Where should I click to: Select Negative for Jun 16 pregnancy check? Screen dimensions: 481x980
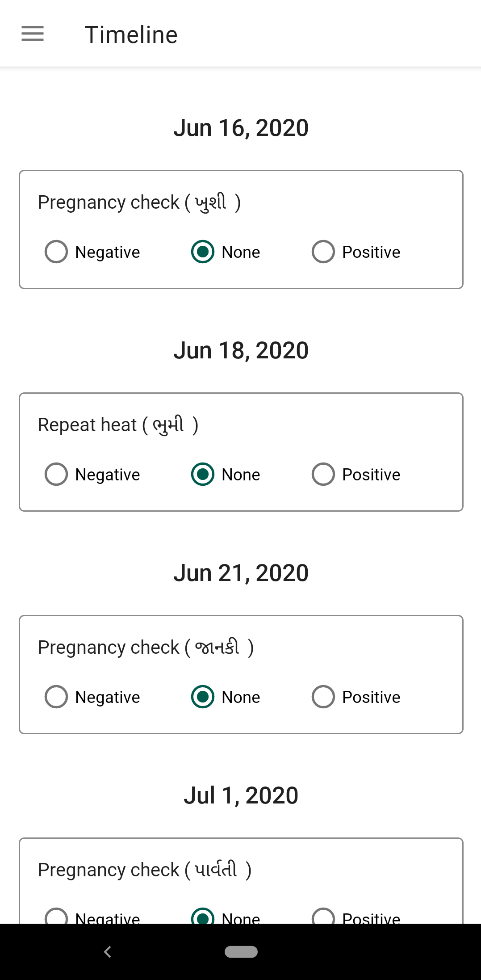pos(57,252)
